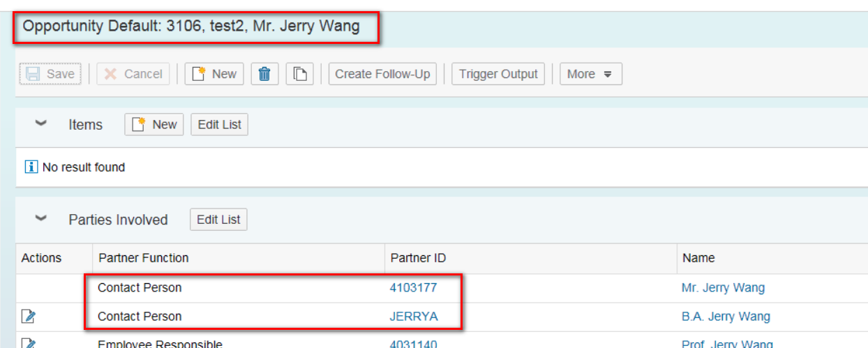Click edit pencil icon for Employee Responsible row
The height and width of the screenshot is (348, 868).
click(x=29, y=343)
